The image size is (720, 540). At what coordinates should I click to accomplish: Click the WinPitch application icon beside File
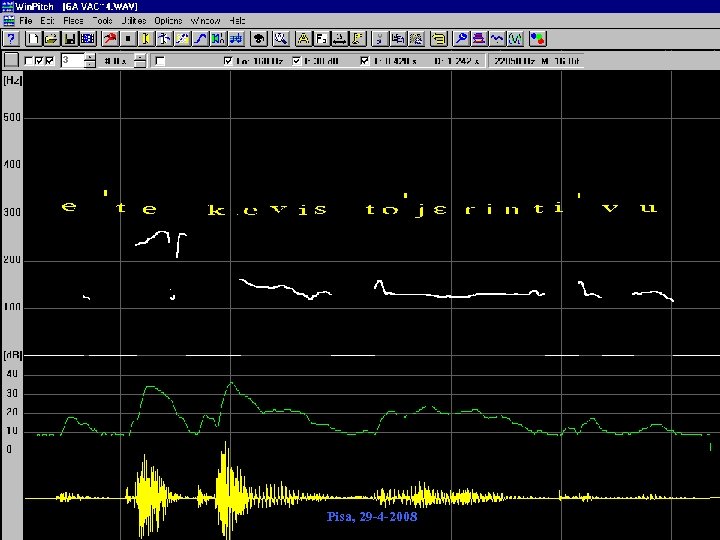[x=9, y=21]
